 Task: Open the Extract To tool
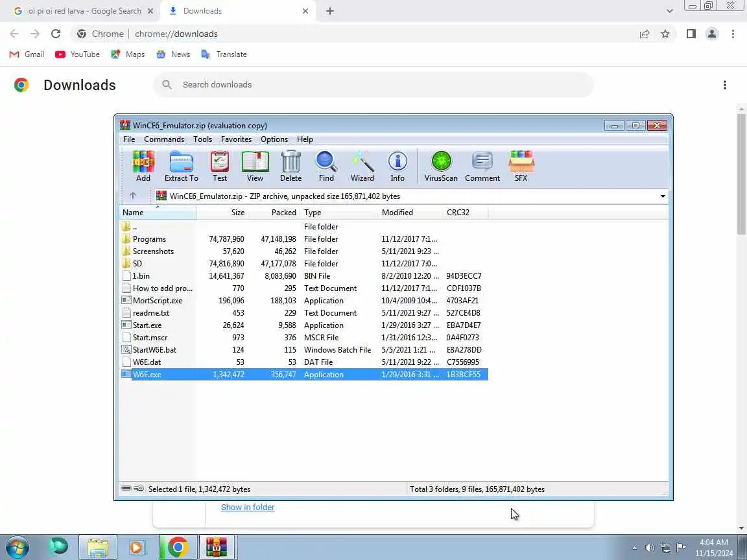coord(181,166)
